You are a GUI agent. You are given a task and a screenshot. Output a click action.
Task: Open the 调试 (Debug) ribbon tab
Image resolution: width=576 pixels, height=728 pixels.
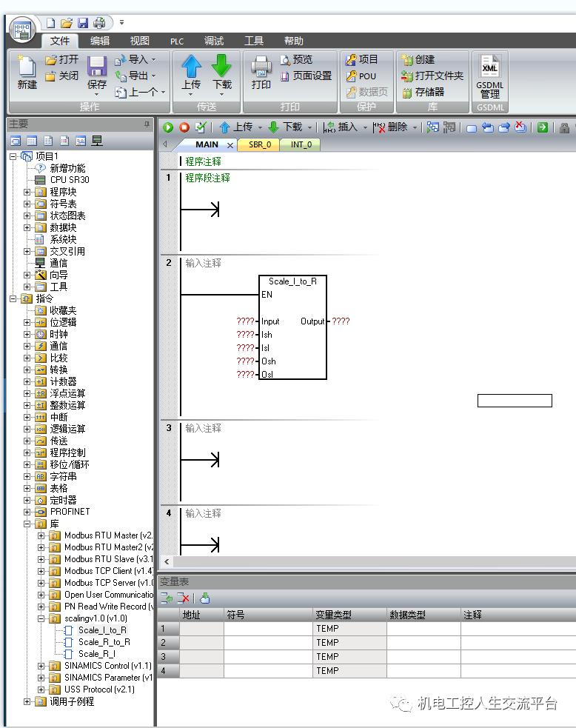(x=214, y=41)
